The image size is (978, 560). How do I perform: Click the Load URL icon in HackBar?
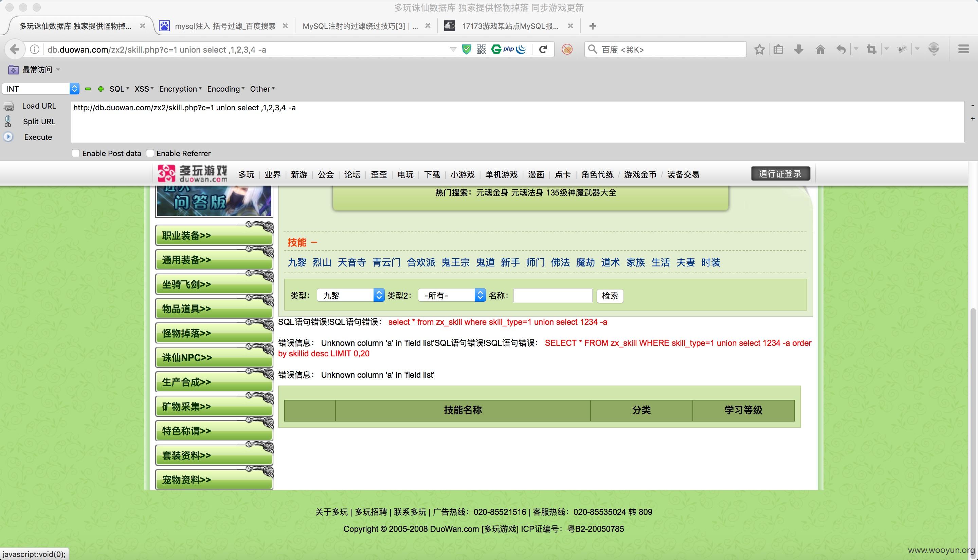[x=8, y=106]
